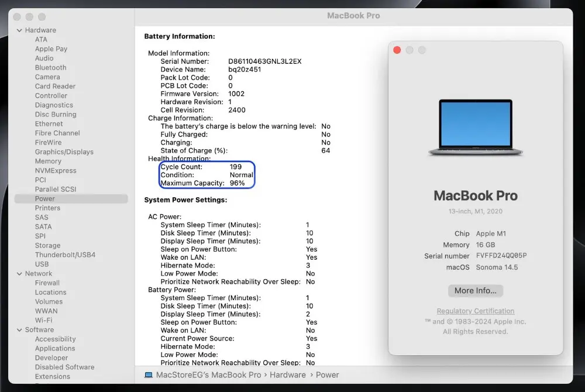
Task: Click the Firmware Version value 1002
Action: [236, 94]
